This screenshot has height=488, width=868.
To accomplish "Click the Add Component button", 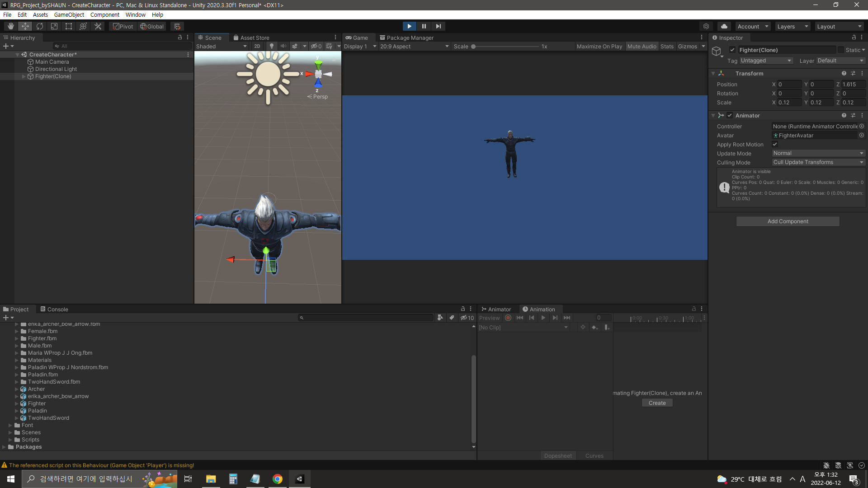I will tap(788, 221).
